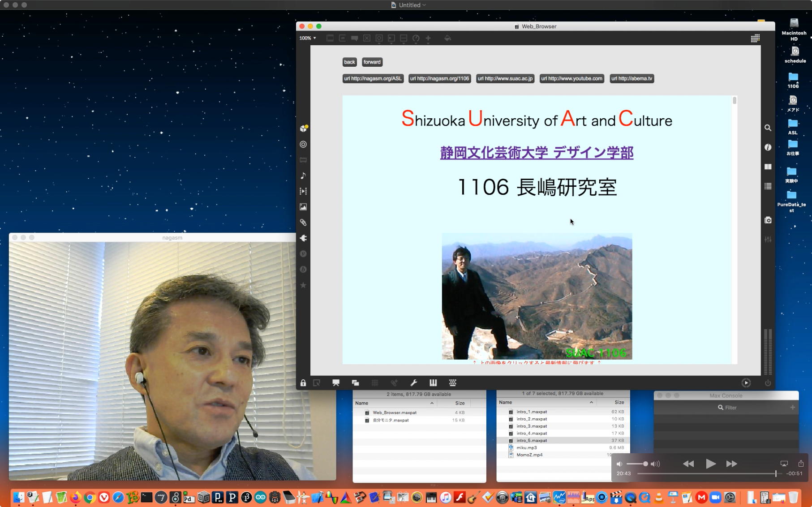Image resolution: width=812 pixels, height=507 pixels.
Task: Toggle the grid display in patcher
Action: tap(375, 383)
